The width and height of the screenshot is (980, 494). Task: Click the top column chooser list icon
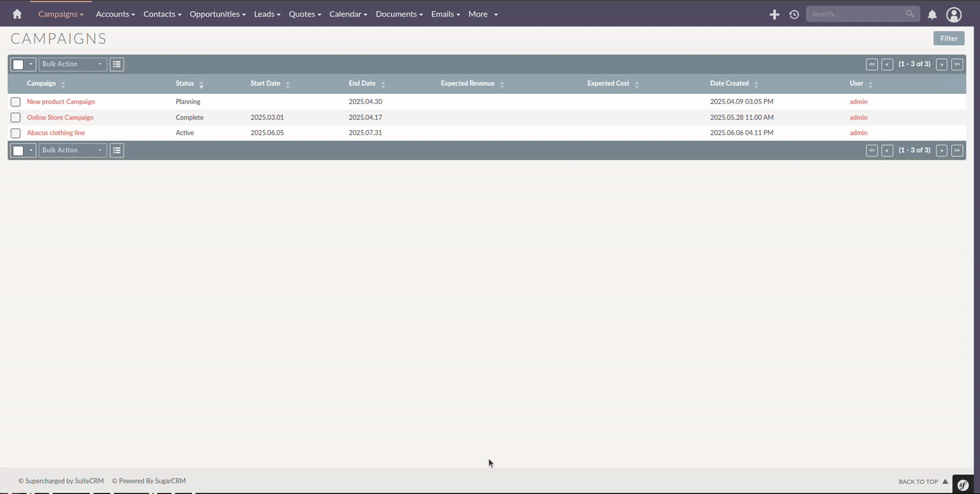pos(116,65)
